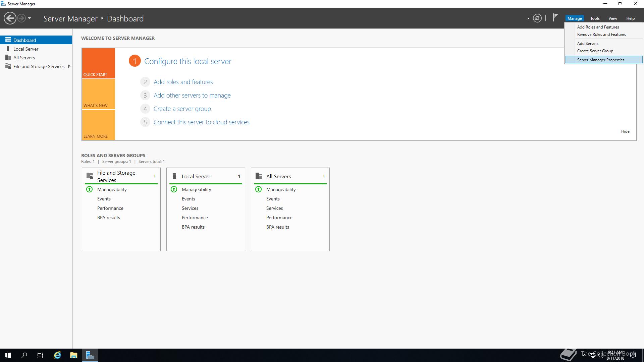Click Local Server Manageability status icon
This screenshot has width=644, height=362.
coord(174,189)
